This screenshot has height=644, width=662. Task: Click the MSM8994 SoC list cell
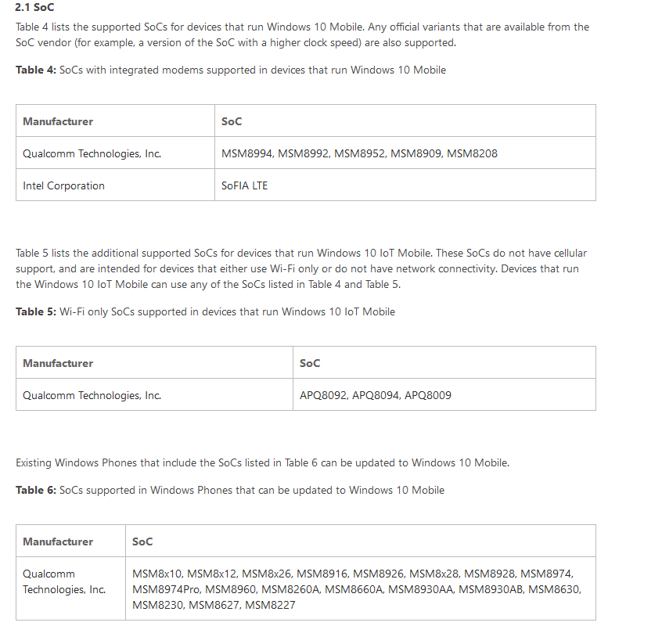click(x=405, y=153)
